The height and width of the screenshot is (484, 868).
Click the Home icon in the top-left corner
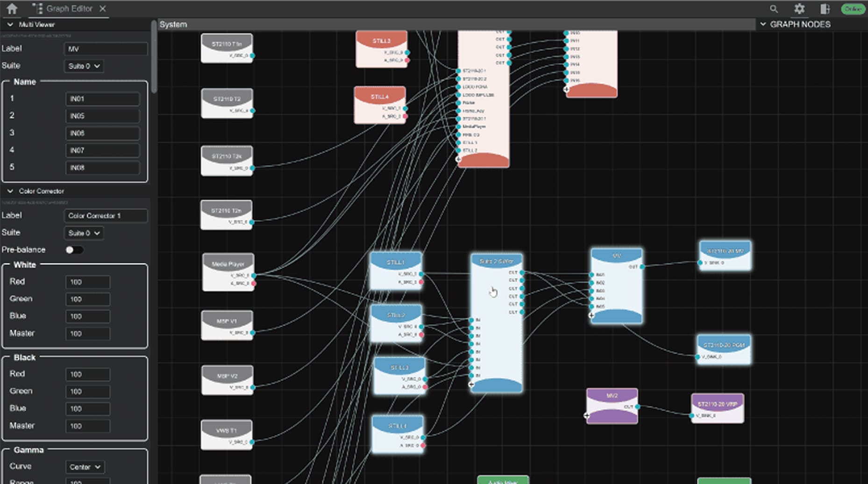pos(12,8)
